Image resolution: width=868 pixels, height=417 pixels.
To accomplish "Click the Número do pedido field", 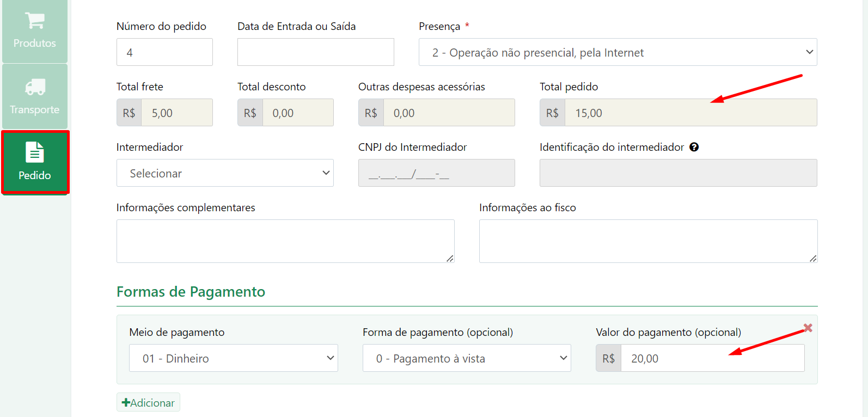I will pyautogui.click(x=164, y=52).
